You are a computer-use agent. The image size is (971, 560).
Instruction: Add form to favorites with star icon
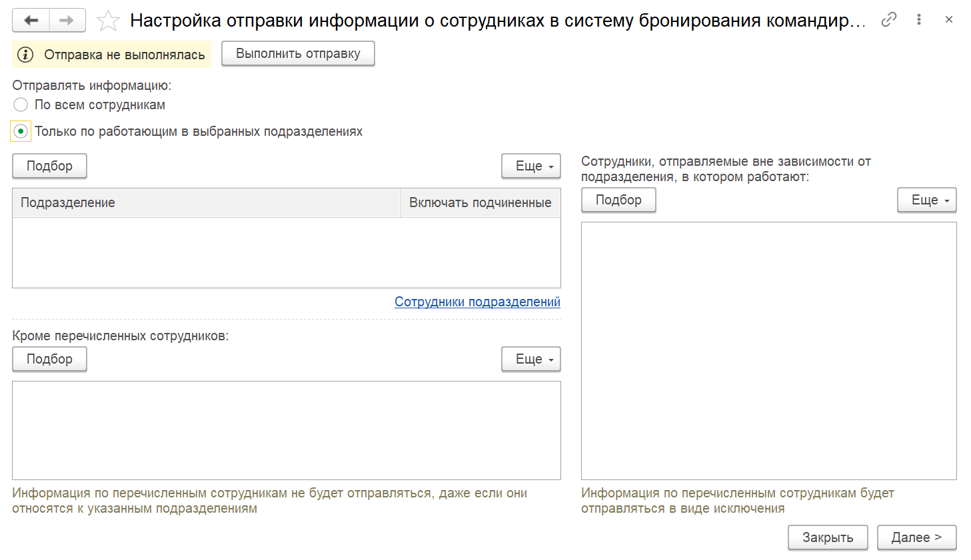pos(108,21)
